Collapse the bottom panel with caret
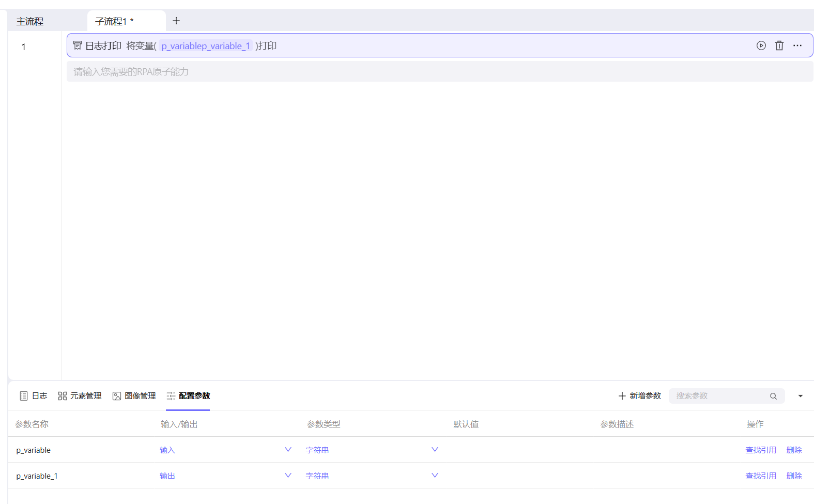 (800, 396)
